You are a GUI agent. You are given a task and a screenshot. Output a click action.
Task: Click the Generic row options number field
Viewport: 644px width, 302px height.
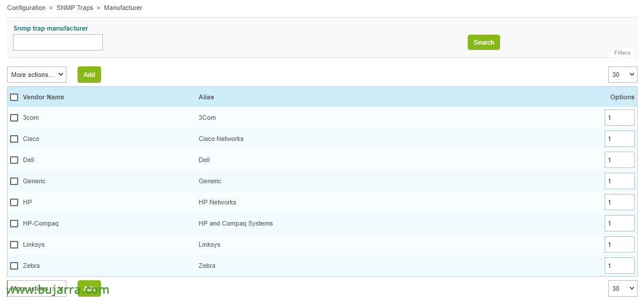click(x=619, y=181)
